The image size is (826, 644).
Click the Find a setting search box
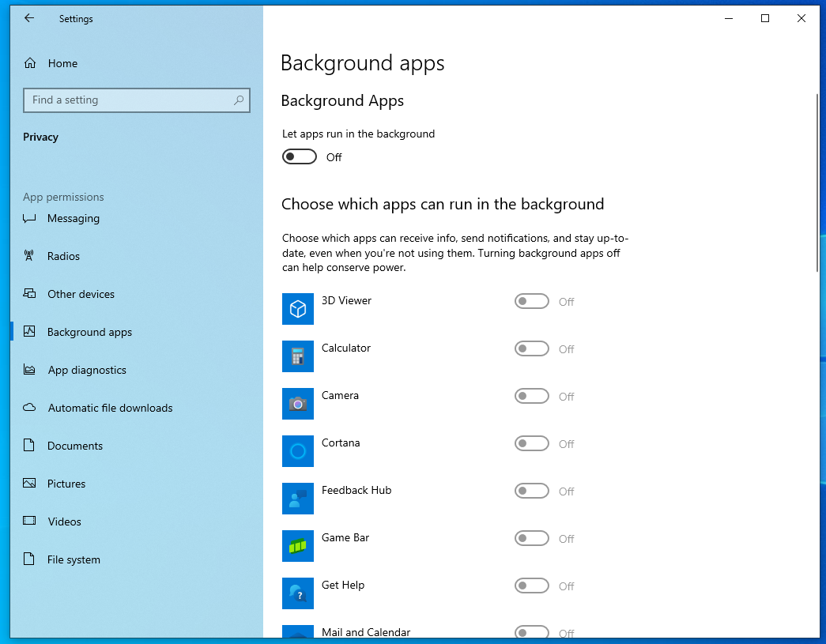(x=137, y=100)
